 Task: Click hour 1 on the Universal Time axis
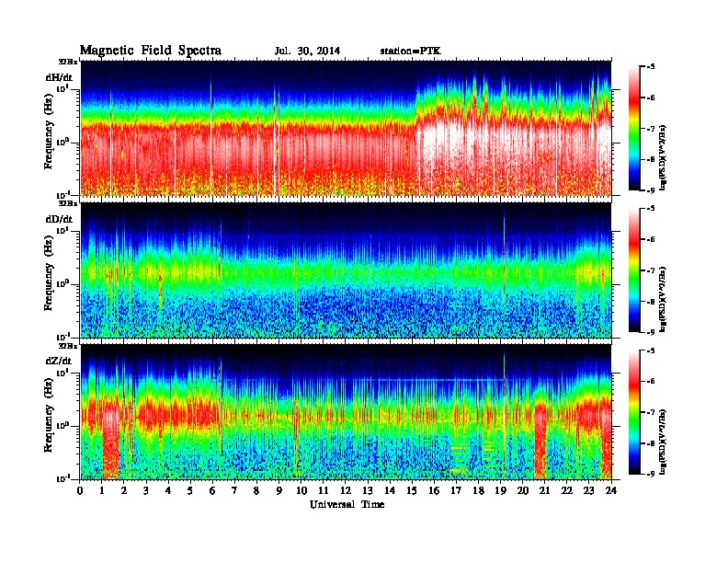[x=102, y=491]
